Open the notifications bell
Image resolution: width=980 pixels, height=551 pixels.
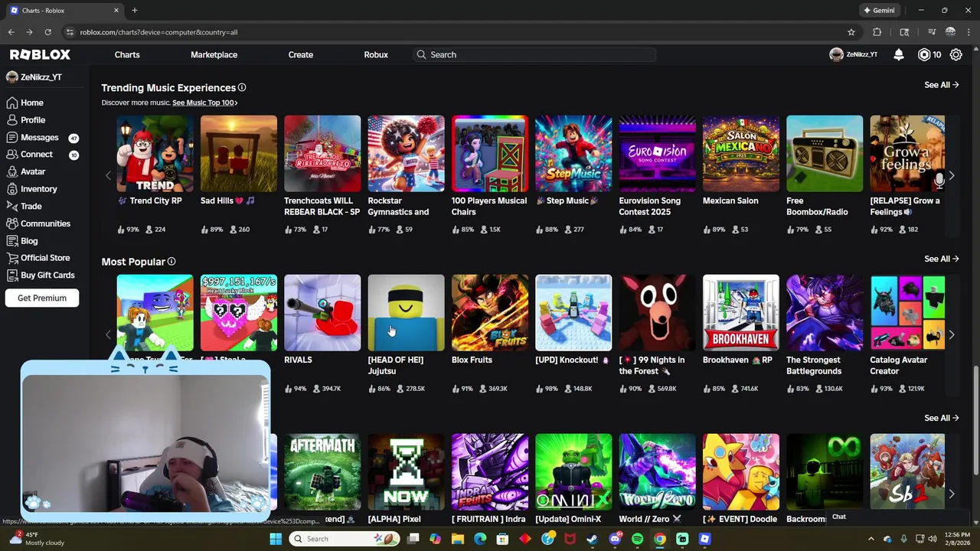pyautogui.click(x=899, y=54)
